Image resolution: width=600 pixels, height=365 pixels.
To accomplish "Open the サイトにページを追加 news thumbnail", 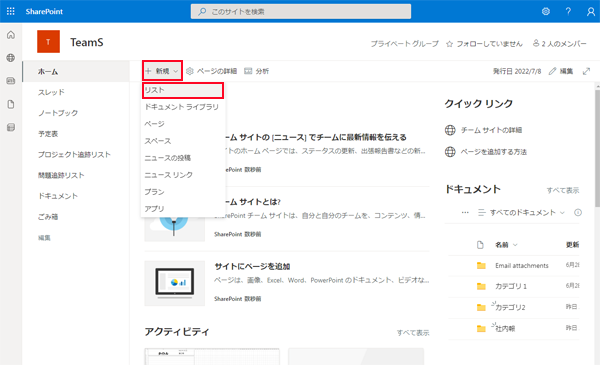I will click(x=174, y=284).
